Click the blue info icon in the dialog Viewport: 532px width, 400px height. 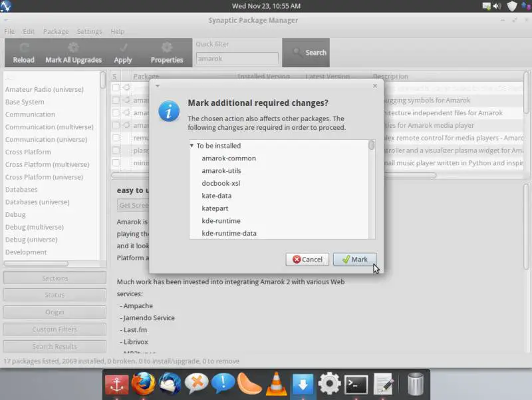(169, 111)
